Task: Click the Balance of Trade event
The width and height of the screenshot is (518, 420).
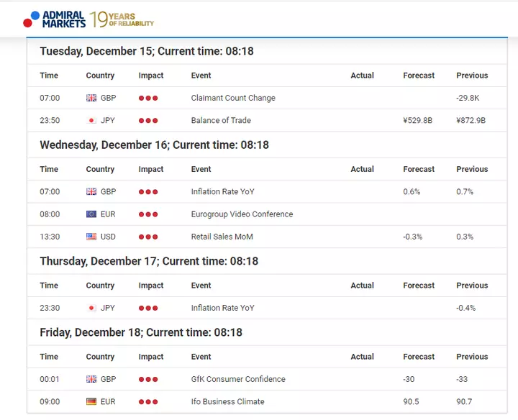Action: tap(221, 121)
